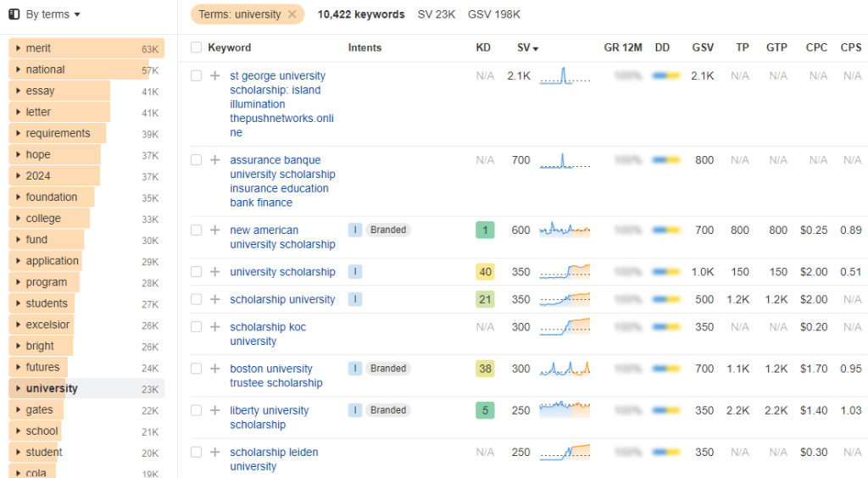
Task: Add 'liberty university scholarship' with plus icon
Action: coord(214,410)
